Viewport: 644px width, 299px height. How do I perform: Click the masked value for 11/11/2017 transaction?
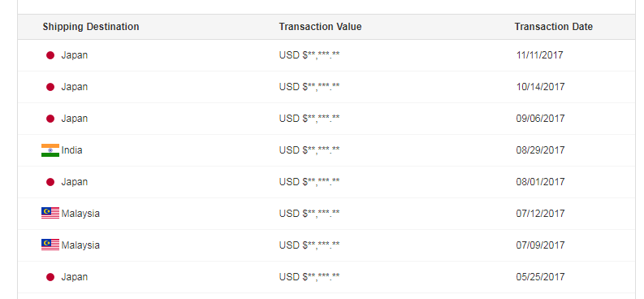[x=309, y=55]
